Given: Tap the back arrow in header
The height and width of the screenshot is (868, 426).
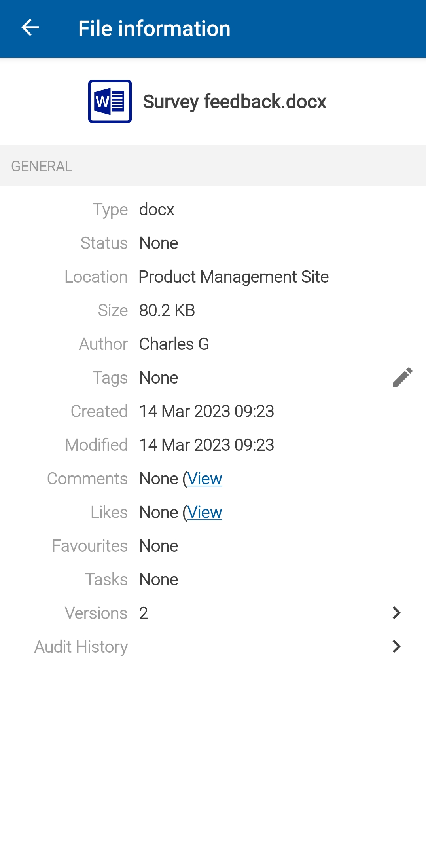Looking at the screenshot, I should pyautogui.click(x=30, y=28).
